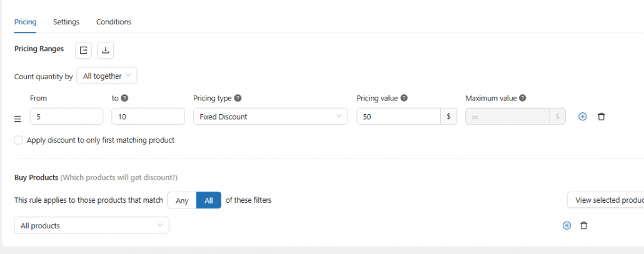Screen dimensions: 644x254
Task: Delete the All products filter row
Action: [x=583, y=225]
